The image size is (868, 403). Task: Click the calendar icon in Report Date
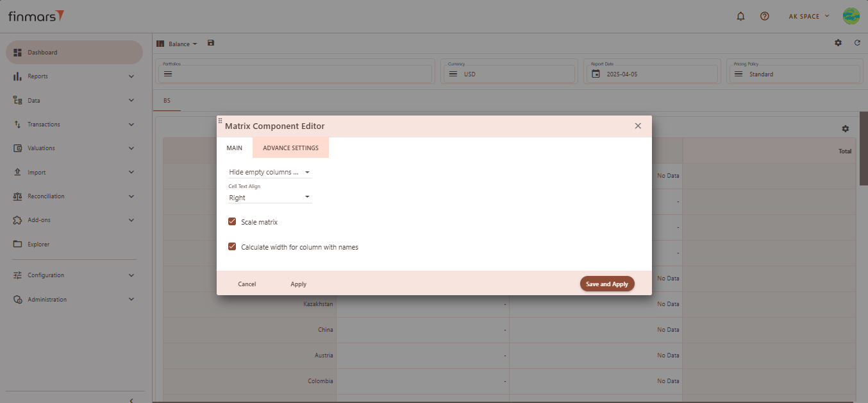(x=596, y=74)
